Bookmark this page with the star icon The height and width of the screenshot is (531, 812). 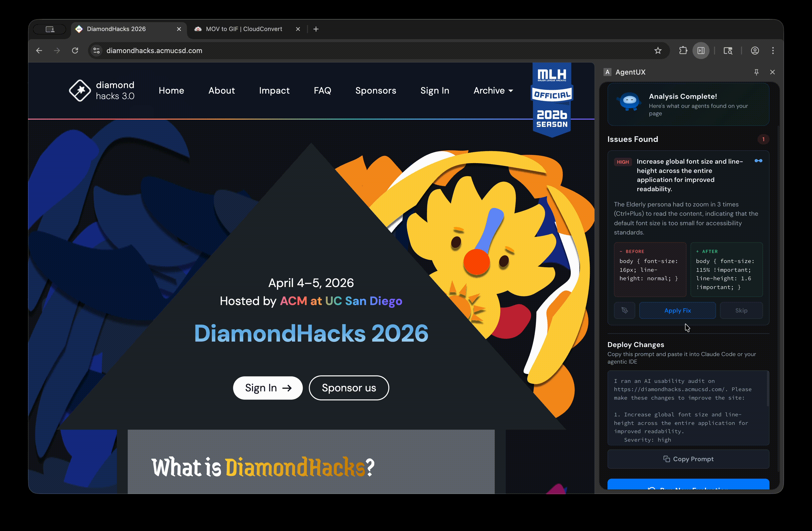[658, 51]
